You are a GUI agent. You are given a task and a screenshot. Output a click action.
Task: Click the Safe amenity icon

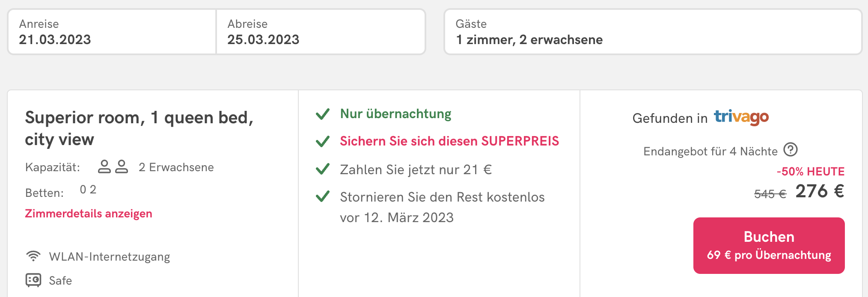(x=33, y=280)
